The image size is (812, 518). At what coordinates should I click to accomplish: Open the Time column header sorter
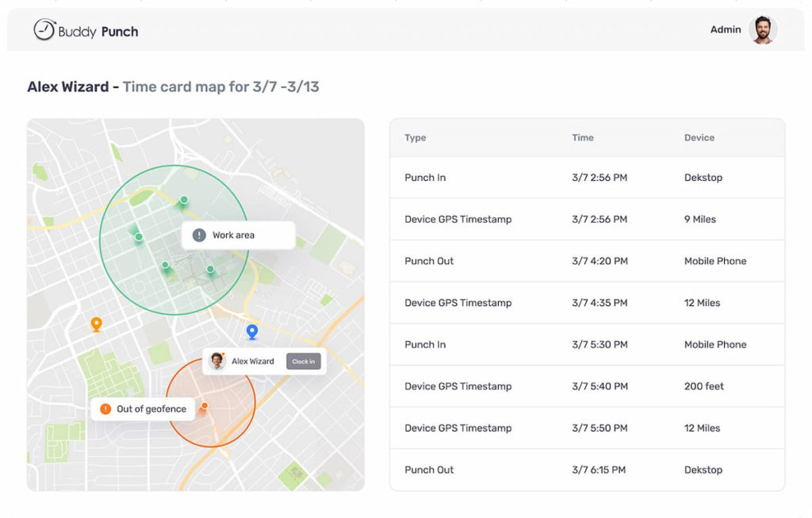pyautogui.click(x=583, y=137)
